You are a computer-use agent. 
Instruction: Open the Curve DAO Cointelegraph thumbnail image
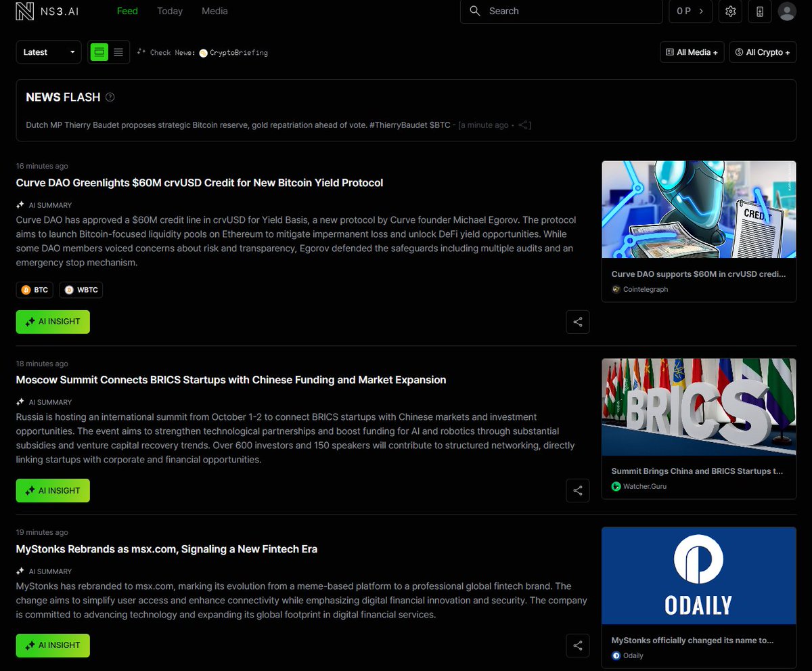[x=699, y=210]
